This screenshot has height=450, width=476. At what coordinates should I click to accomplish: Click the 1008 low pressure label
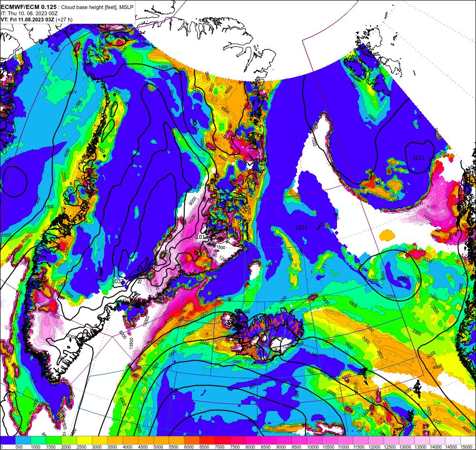[x=403, y=278]
